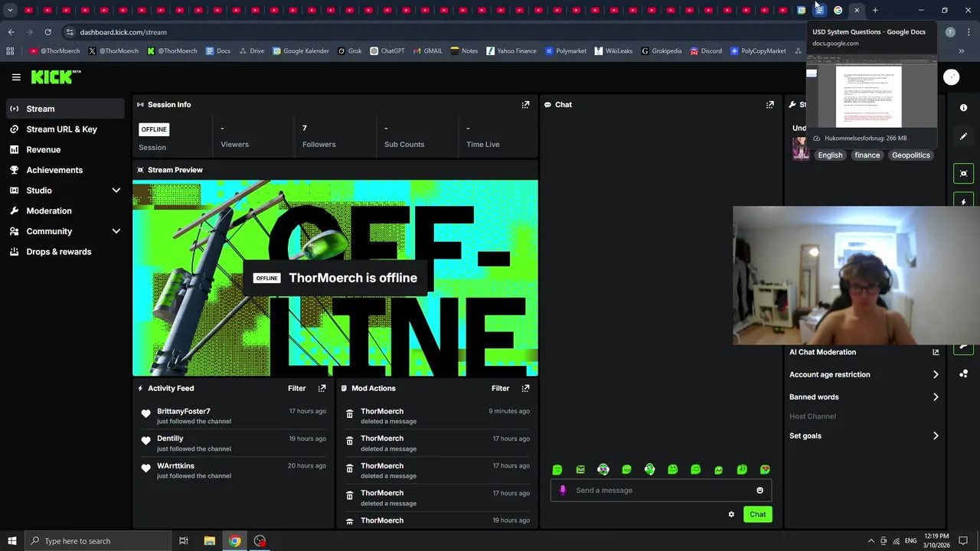Click the stream category thumbnail image
980x551 pixels.
[801, 148]
